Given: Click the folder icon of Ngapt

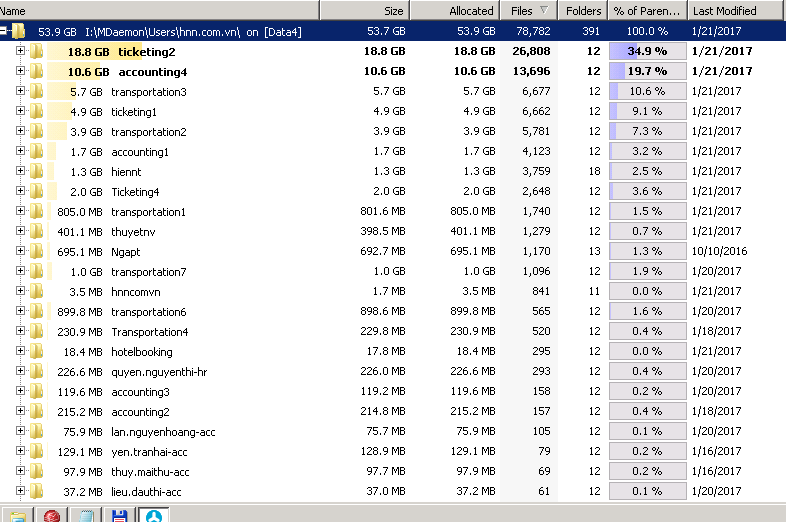Looking at the screenshot, I should coord(37,252).
